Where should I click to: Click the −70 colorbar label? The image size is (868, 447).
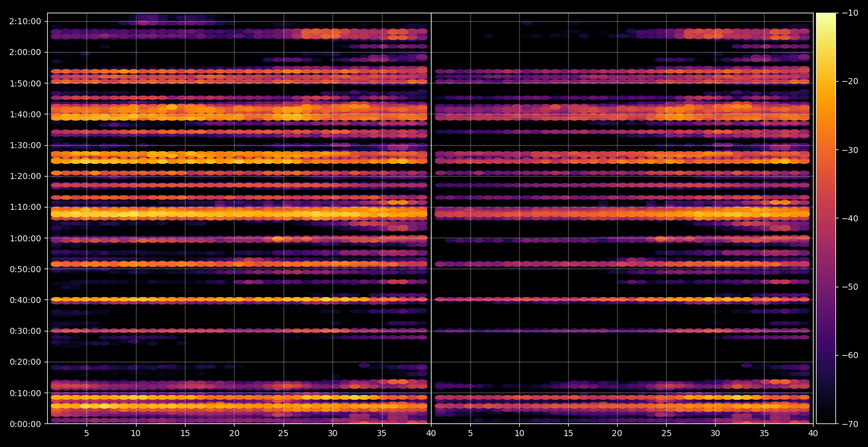(x=850, y=424)
